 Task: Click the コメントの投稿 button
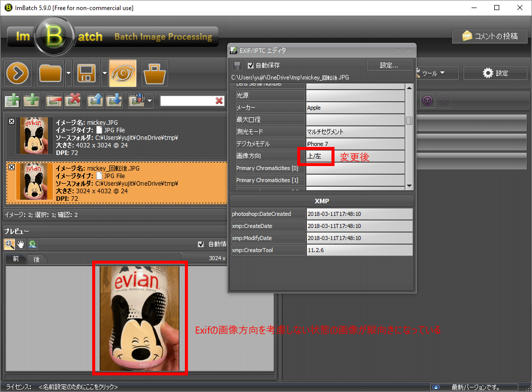[x=490, y=36]
